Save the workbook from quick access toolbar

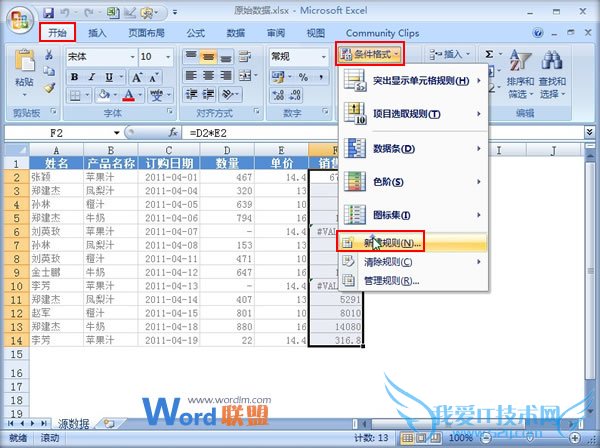click(x=49, y=12)
